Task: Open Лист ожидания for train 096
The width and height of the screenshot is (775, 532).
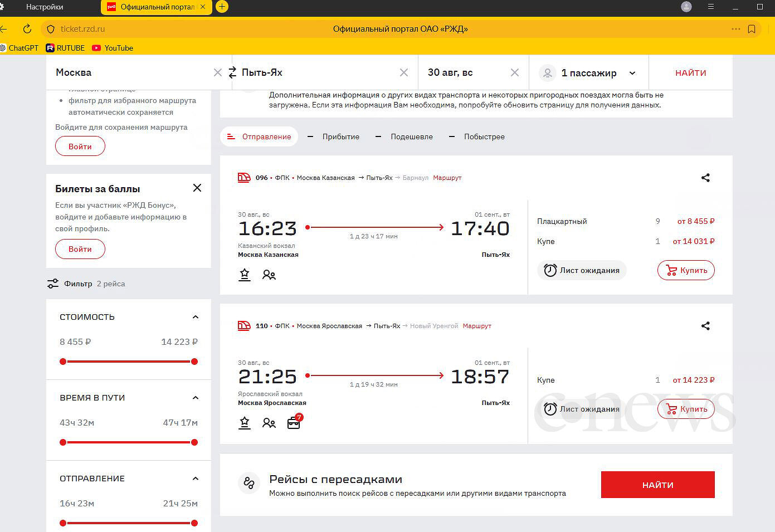Action: pyautogui.click(x=582, y=270)
